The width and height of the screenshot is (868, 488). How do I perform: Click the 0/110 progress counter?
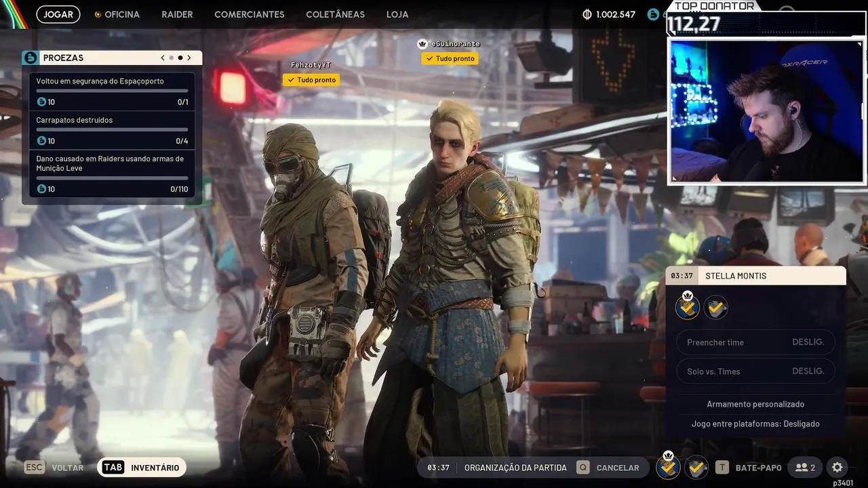tap(179, 189)
